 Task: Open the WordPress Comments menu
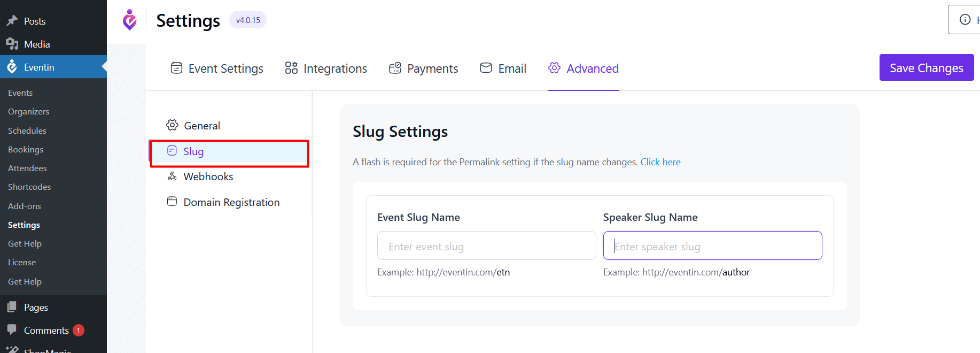pos(46,331)
